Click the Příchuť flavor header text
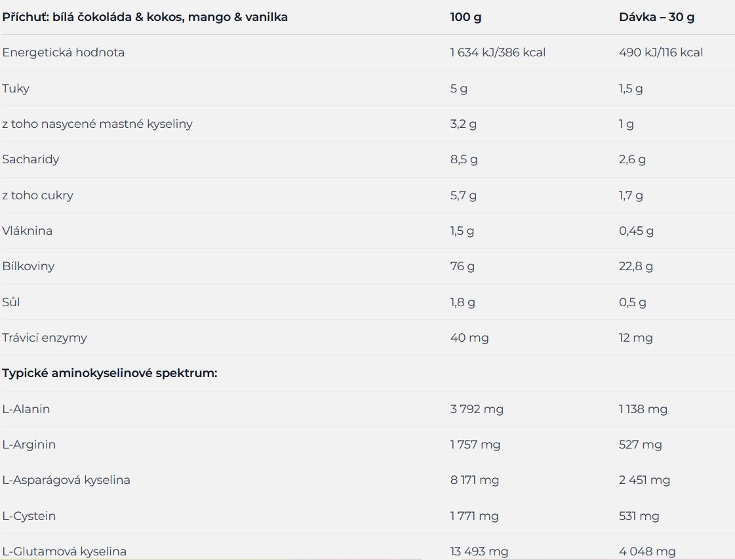The width and height of the screenshot is (735, 560). tap(145, 17)
